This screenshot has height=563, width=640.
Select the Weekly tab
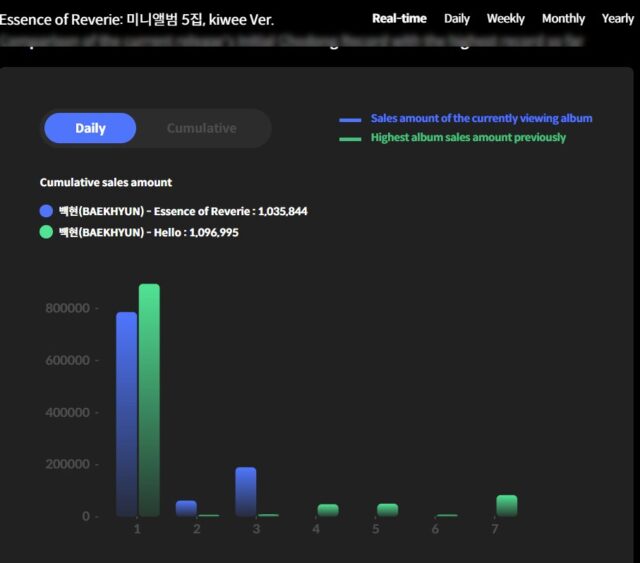(505, 18)
